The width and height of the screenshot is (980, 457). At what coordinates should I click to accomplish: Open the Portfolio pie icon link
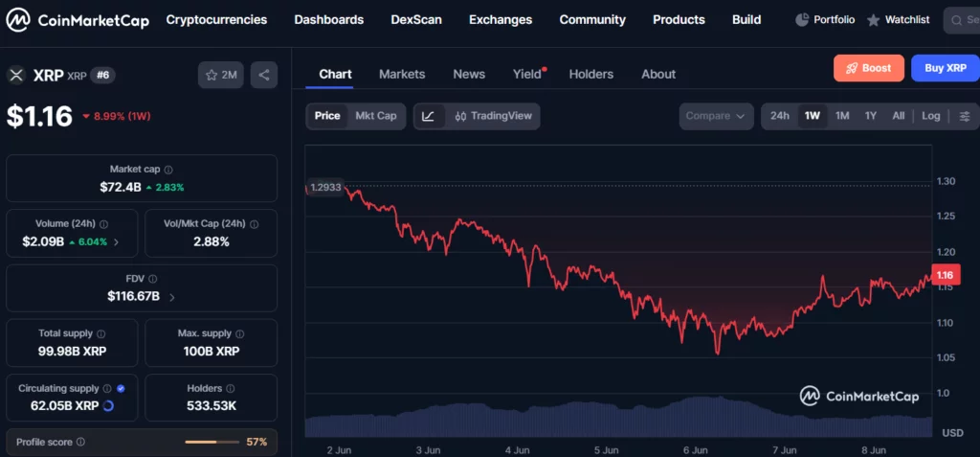coord(825,20)
